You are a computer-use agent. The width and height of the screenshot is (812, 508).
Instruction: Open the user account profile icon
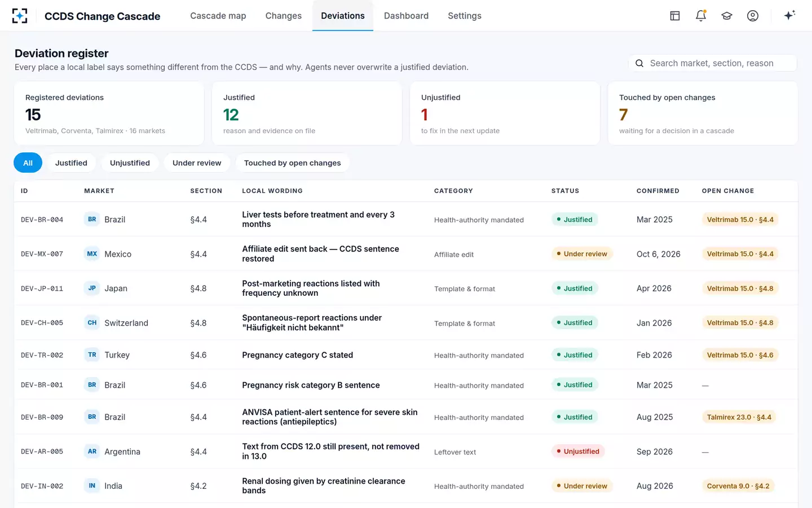(x=753, y=16)
